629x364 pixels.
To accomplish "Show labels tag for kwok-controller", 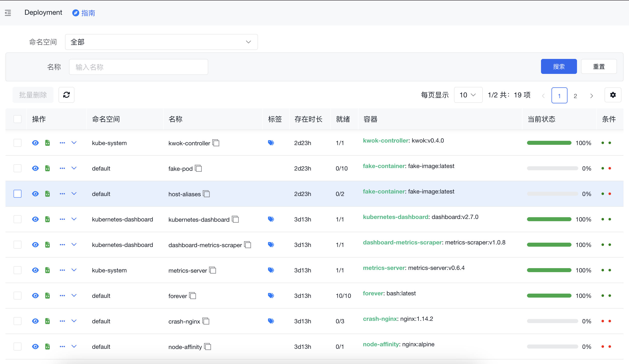I will point(271,143).
